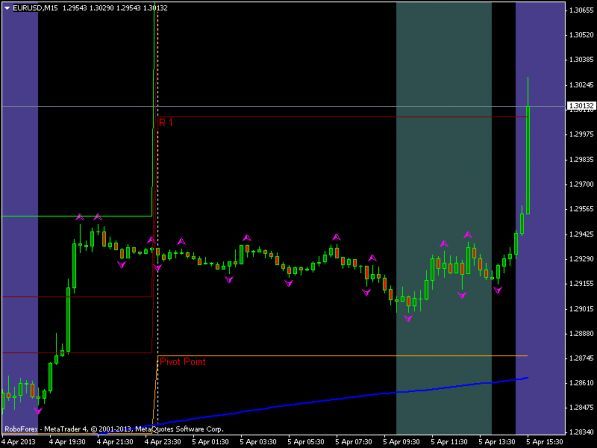Image resolution: width=597 pixels, height=448 pixels.
Task: Click the down fractal arrow in left purple zone
Action: [x=38, y=411]
